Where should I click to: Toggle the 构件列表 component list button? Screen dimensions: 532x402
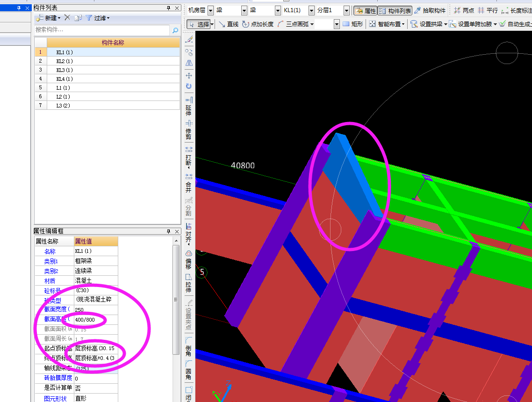coord(395,11)
